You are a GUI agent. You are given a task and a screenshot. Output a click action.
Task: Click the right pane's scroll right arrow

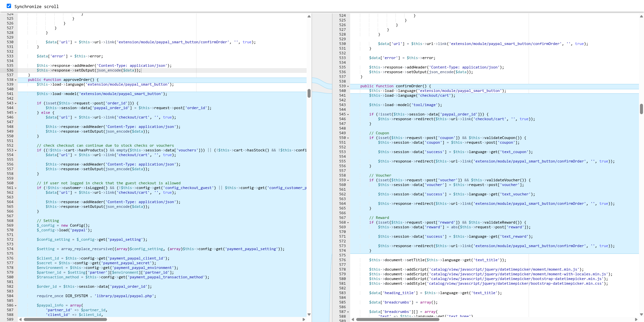click(x=636, y=319)
